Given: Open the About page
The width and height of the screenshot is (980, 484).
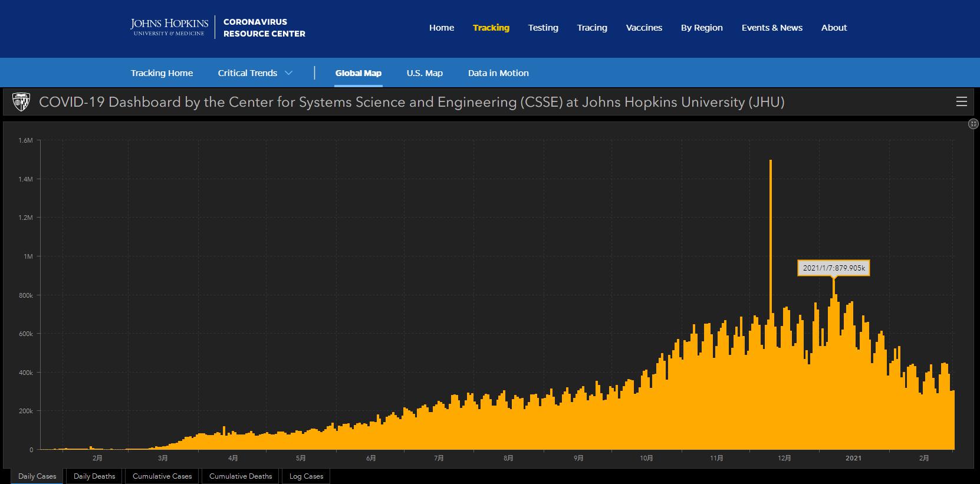Looking at the screenshot, I should click(x=834, y=28).
